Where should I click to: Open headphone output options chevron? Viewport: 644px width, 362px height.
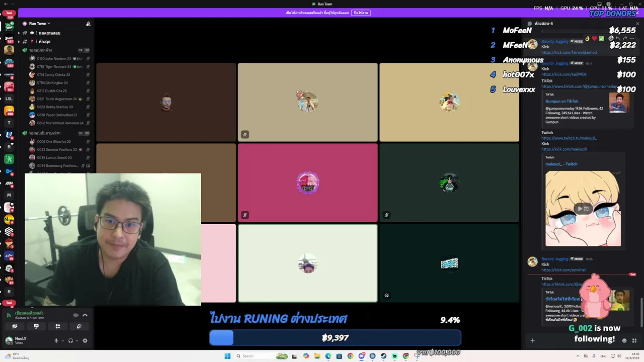pos(76,340)
